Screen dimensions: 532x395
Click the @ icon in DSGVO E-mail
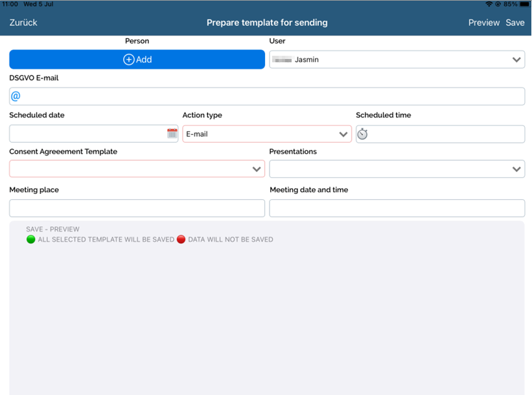click(x=16, y=96)
